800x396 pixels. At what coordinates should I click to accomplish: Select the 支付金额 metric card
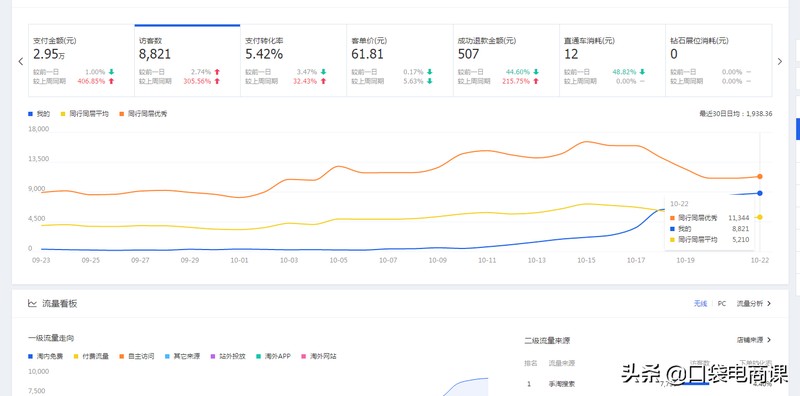click(81, 61)
